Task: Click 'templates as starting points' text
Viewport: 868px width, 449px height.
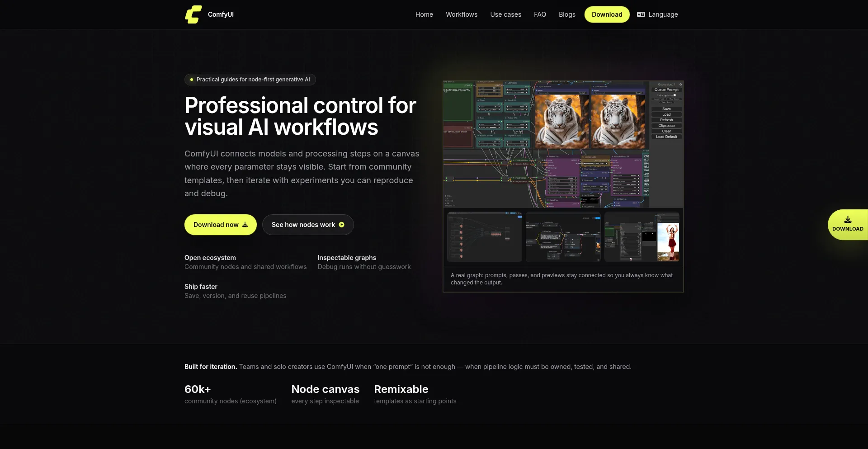Action: [x=415, y=401]
